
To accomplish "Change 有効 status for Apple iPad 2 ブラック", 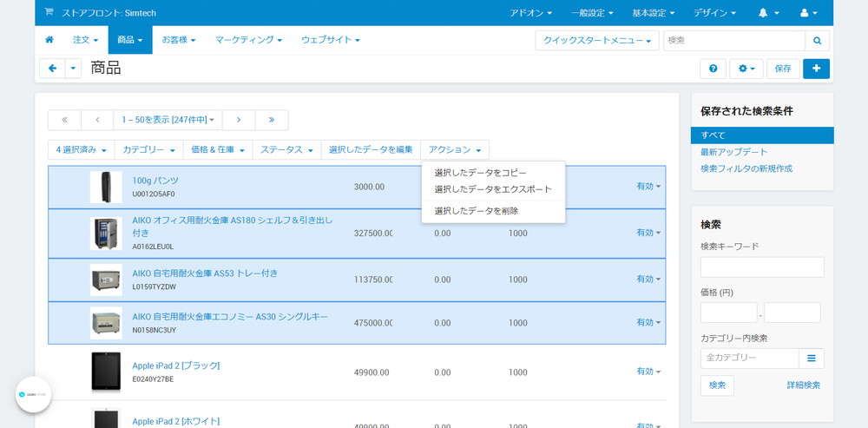I will [x=648, y=372].
